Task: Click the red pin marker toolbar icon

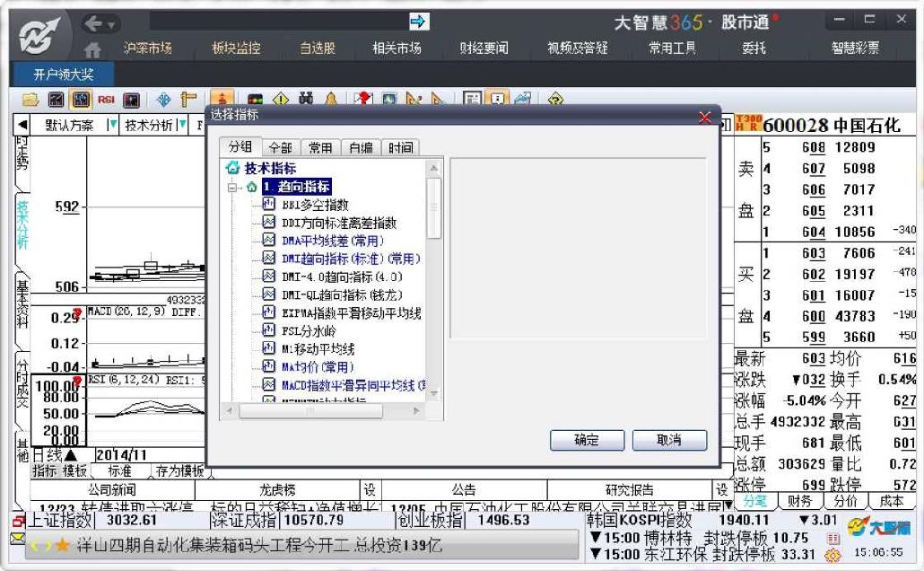Action: pos(363,99)
